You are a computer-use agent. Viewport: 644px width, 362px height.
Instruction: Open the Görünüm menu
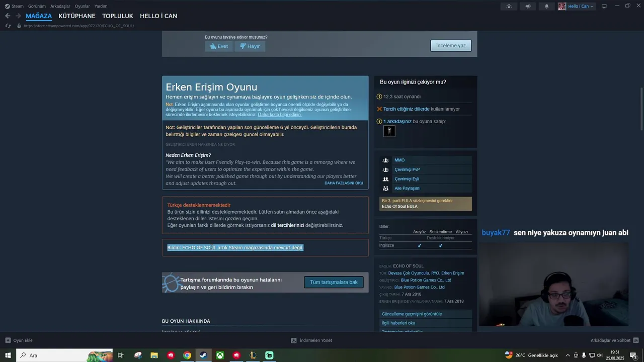click(37, 6)
